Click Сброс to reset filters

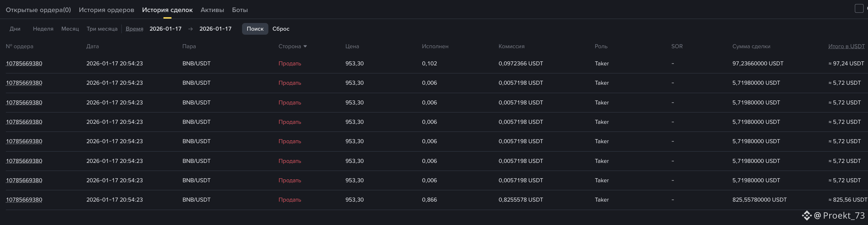point(281,29)
